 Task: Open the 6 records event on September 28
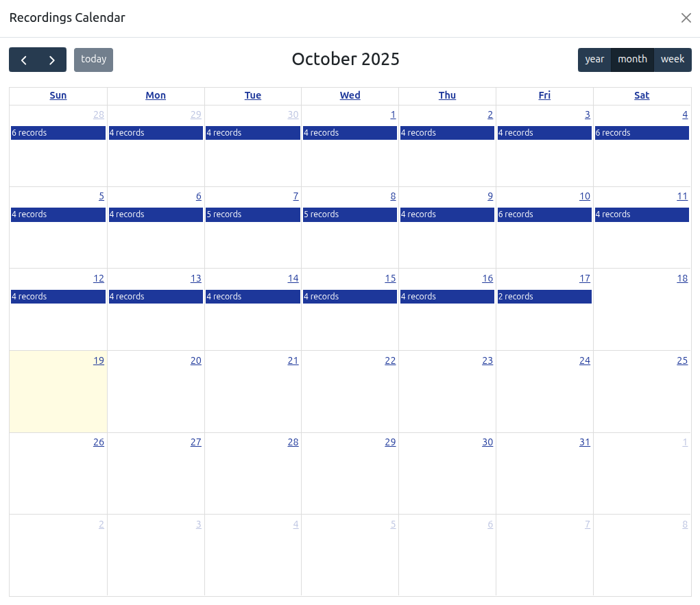coord(58,133)
